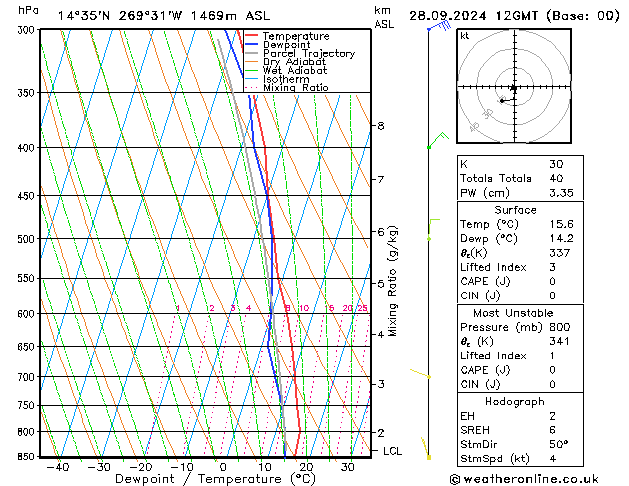Select the Parcel Trajectory legend entry
629x486 pixels.
[x=308, y=54]
